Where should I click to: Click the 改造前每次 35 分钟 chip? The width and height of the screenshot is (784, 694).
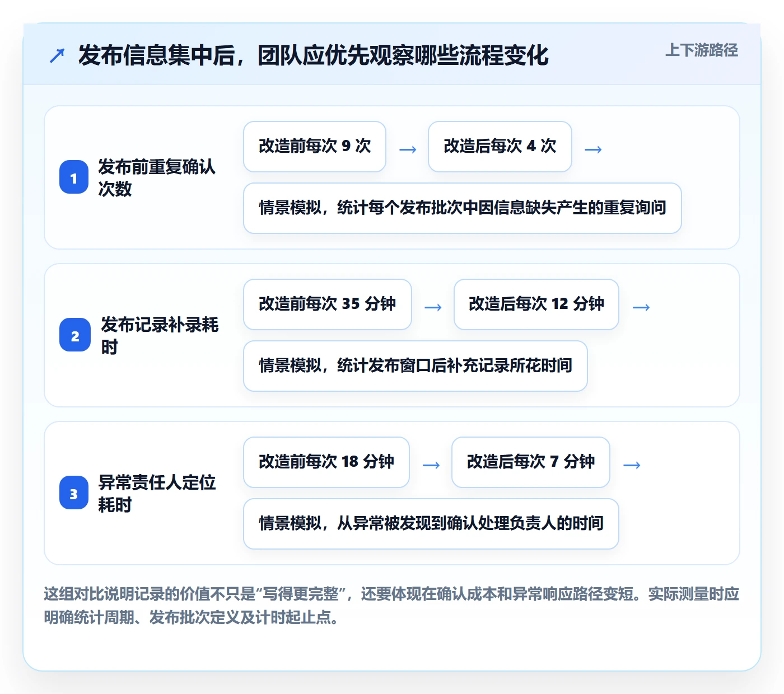328,304
